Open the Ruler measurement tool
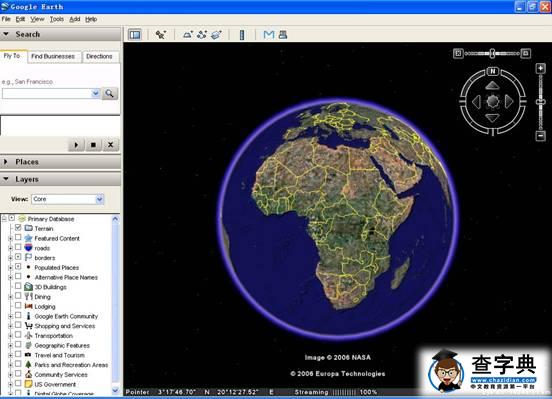552x399 pixels. point(242,35)
